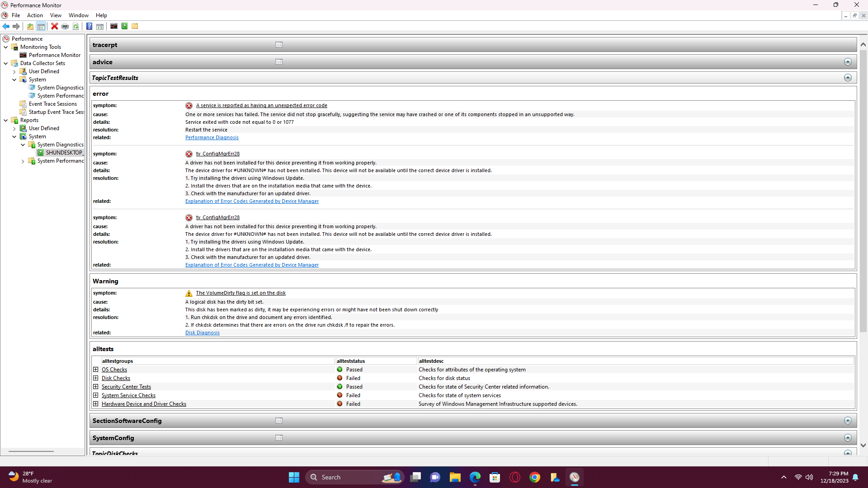
Task: Toggle Show/Hide Console Tree toolbar button
Action: tap(41, 26)
